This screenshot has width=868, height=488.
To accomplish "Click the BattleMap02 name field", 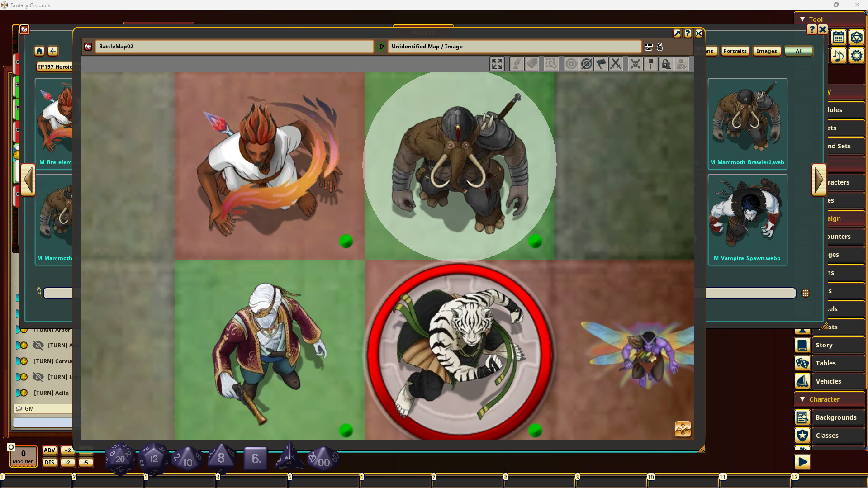I will pyautogui.click(x=234, y=47).
